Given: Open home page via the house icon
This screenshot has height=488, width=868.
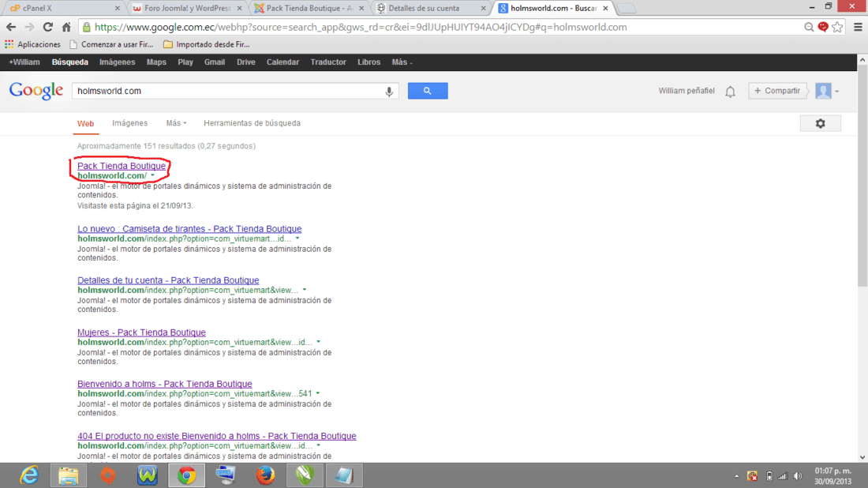Looking at the screenshot, I should (66, 27).
